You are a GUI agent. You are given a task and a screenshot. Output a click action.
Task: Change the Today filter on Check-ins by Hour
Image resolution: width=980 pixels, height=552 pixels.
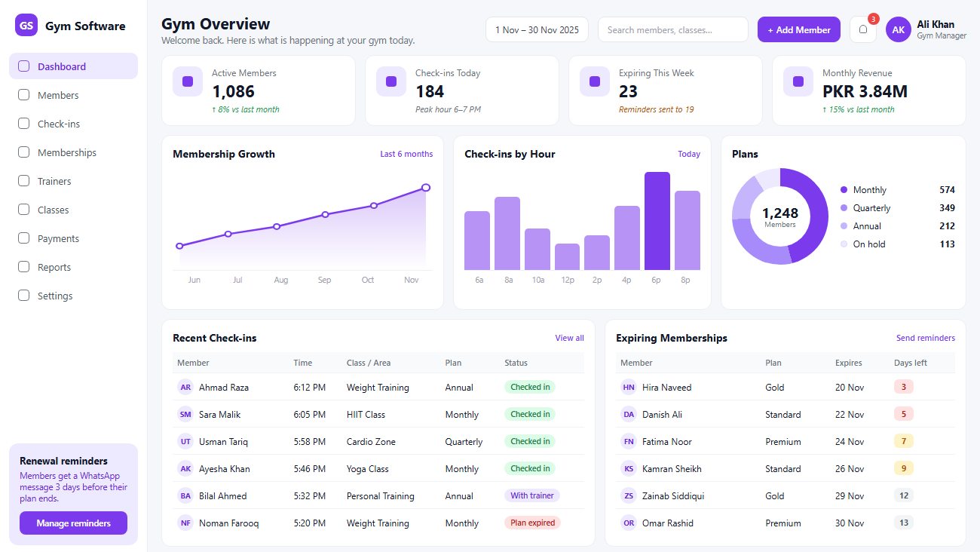[x=689, y=154]
